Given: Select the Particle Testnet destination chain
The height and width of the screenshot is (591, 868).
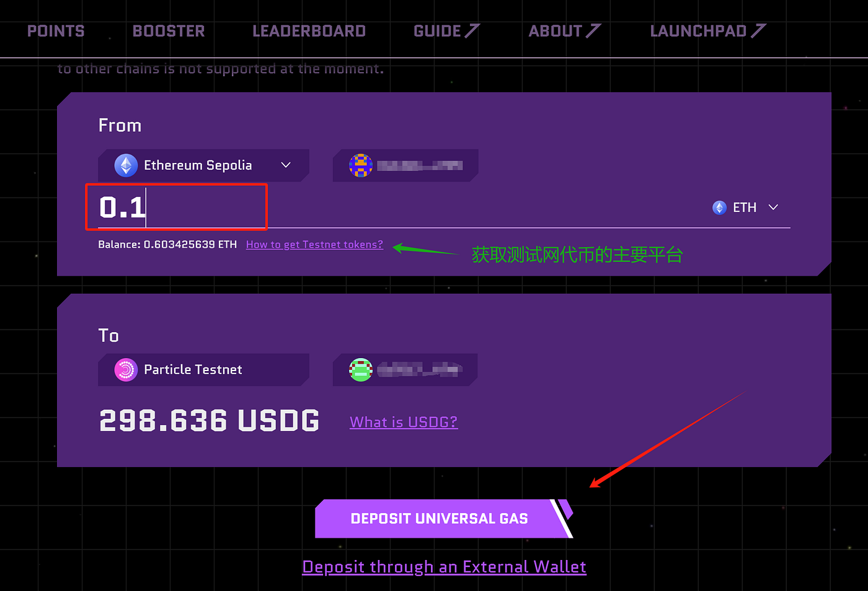Looking at the screenshot, I should coord(203,370).
